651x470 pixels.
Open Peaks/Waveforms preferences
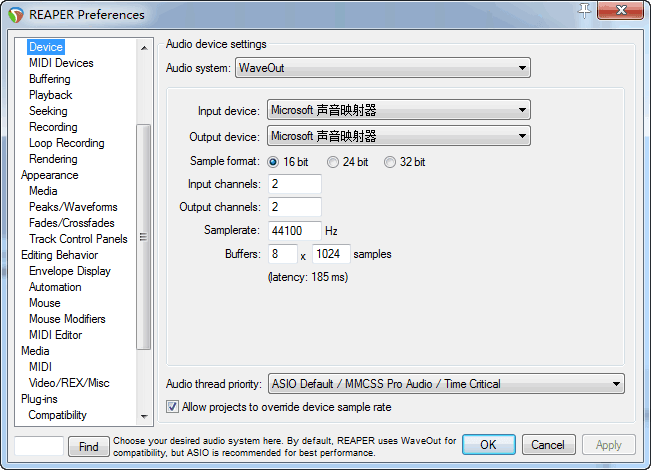pos(73,207)
